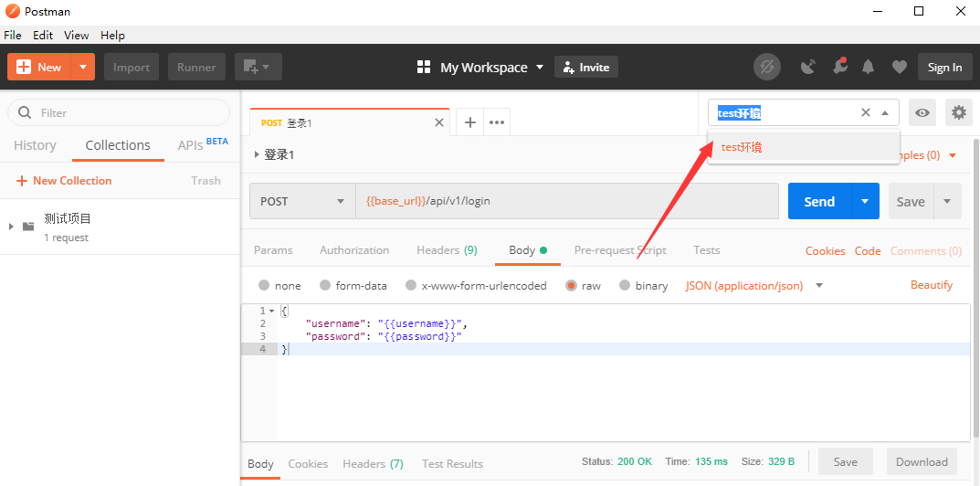980x486 pixels.
Task: Collapse the environment dropdown arrow
Action: 885,113
